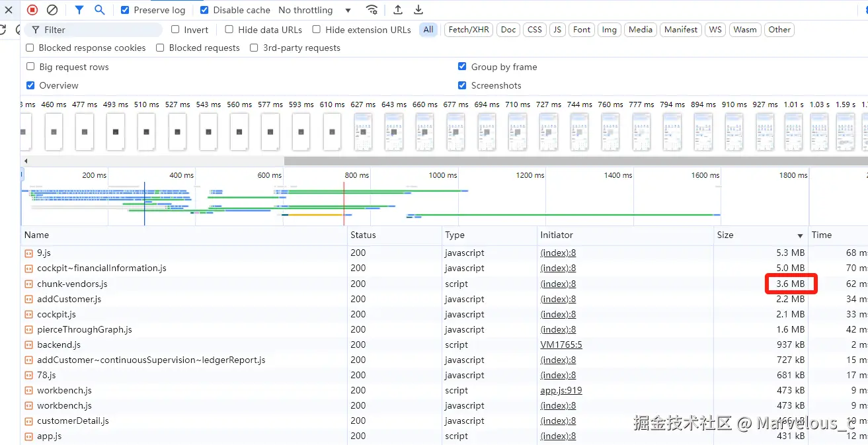Close the DevTools panel X

pyautogui.click(x=9, y=10)
